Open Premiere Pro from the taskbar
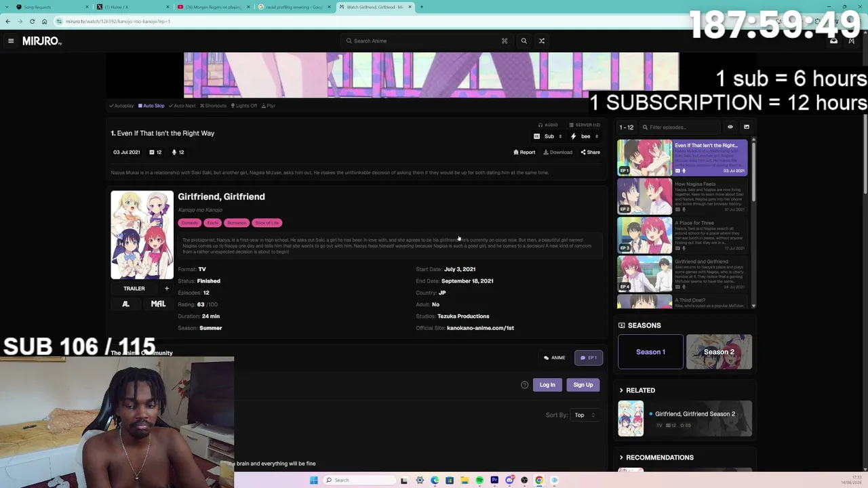 494,481
